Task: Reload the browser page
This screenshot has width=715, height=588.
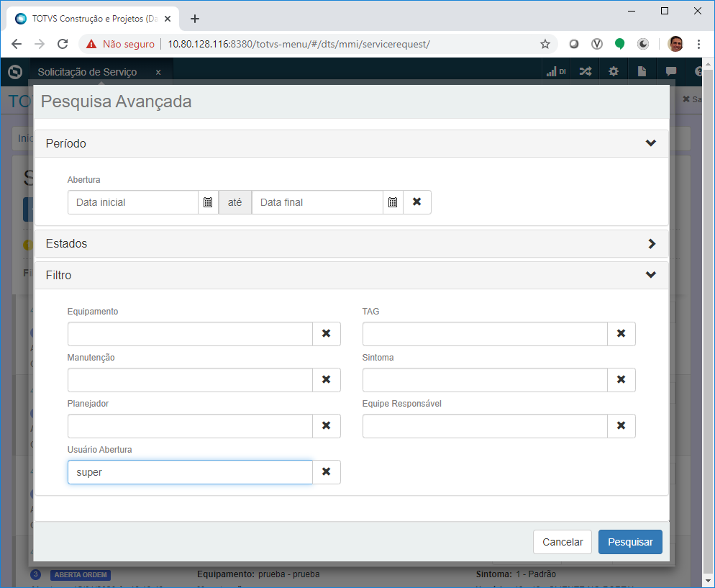Action: click(x=63, y=44)
